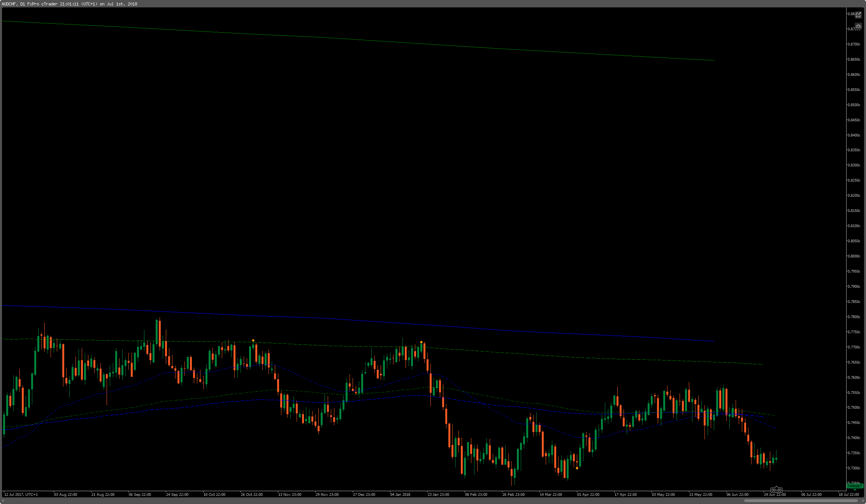Select the orange dot marker near 23 Jan peak
This screenshot has width=866, height=504.
coord(422,342)
